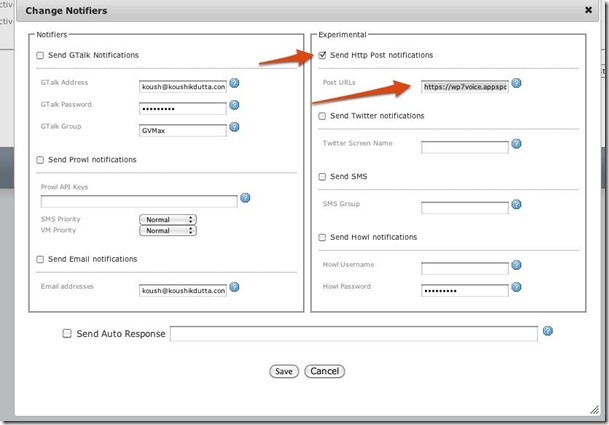Save the notifier settings

click(x=284, y=371)
